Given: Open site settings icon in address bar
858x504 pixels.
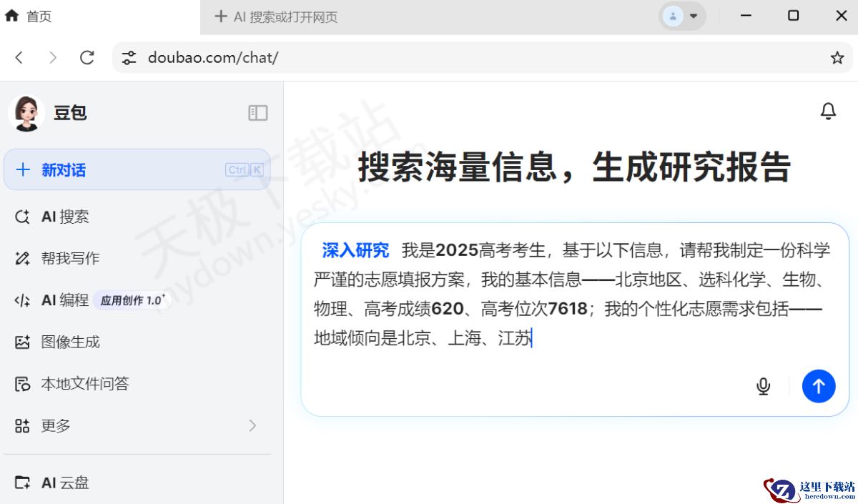Looking at the screenshot, I should point(129,58).
